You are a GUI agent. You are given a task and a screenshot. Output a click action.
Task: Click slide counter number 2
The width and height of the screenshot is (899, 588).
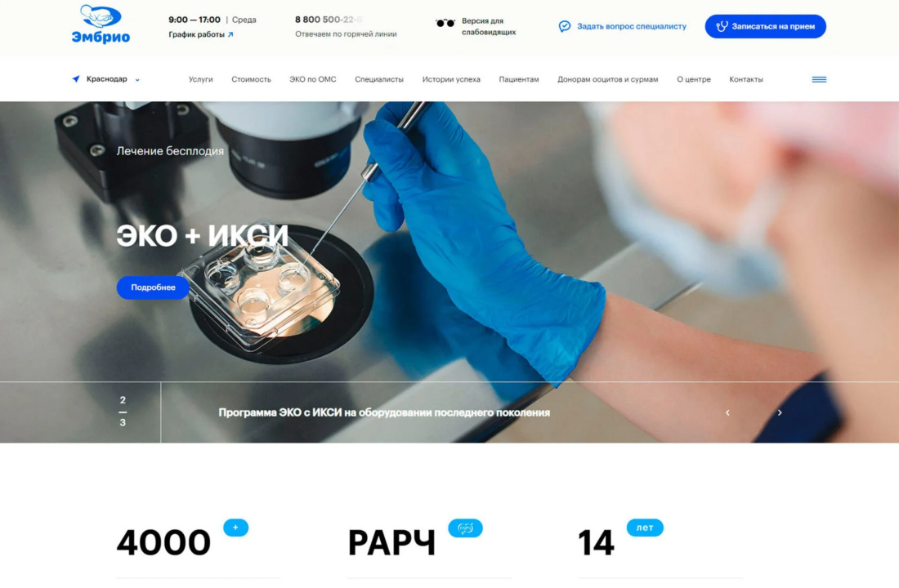click(x=123, y=400)
